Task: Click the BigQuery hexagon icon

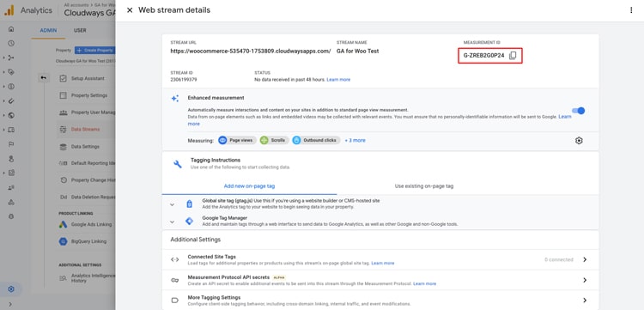Action: [x=63, y=241]
